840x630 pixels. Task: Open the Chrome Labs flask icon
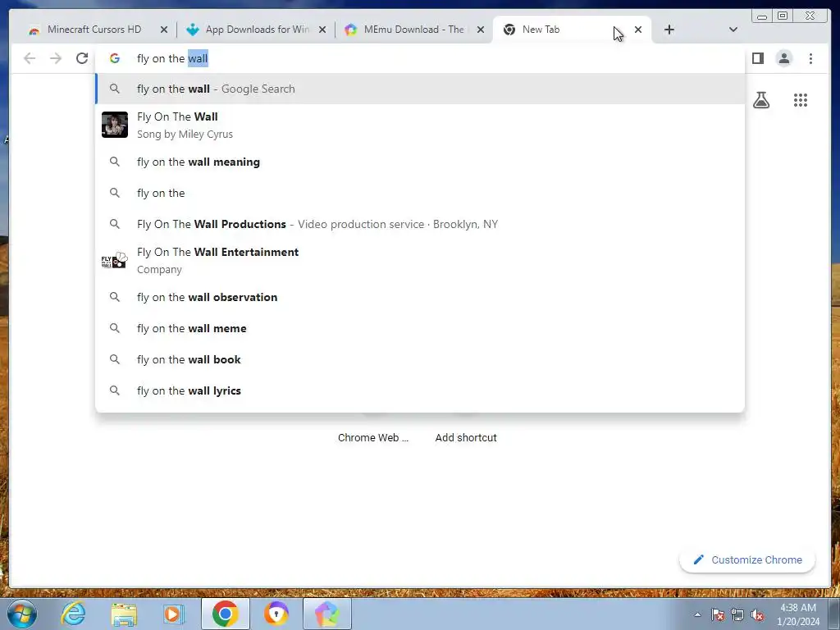click(x=761, y=100)
